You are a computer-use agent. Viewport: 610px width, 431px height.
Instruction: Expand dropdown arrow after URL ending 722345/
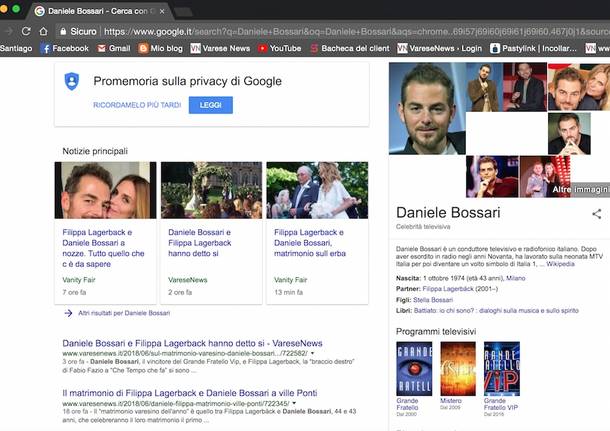tap(294, 403)
